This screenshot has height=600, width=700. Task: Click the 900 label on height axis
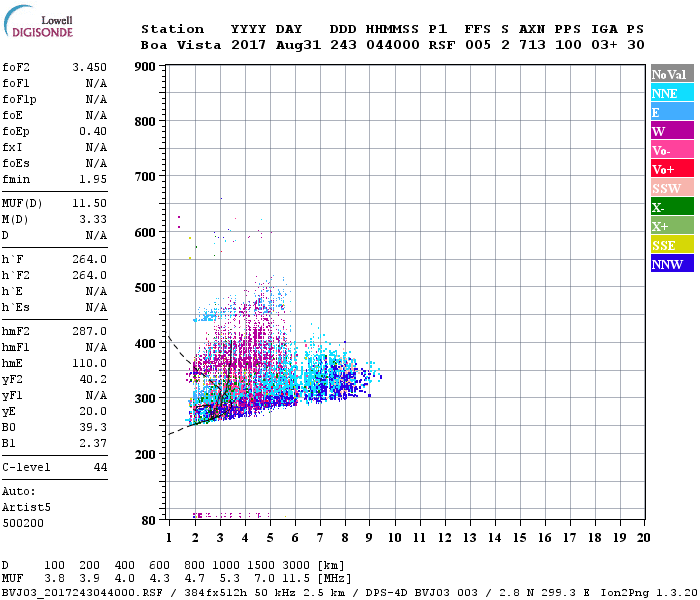point(146,67)
